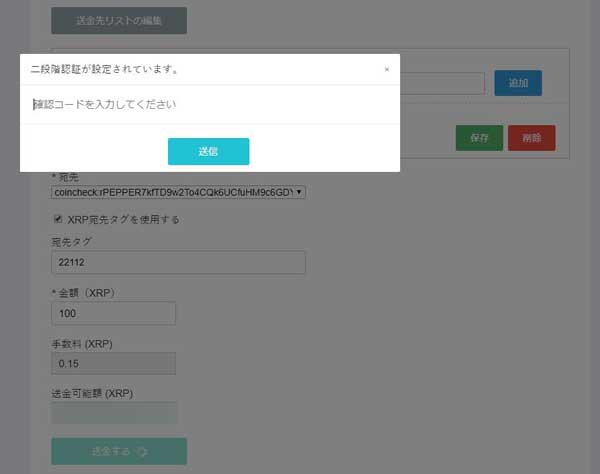The width and height of the screenshot is (600, 474).
Task: Open the 宛先 coincheck address dropdown
Action: [178, 192]
